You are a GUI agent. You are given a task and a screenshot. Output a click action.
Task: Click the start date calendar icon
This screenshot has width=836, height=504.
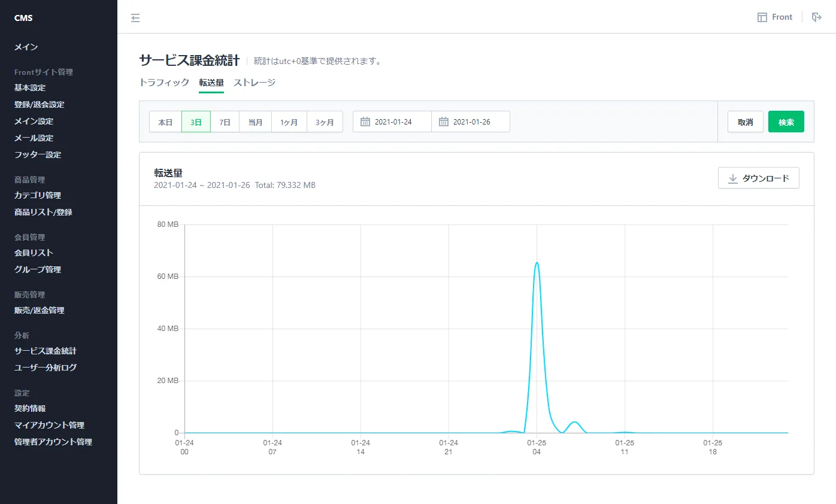coord(365,122)
